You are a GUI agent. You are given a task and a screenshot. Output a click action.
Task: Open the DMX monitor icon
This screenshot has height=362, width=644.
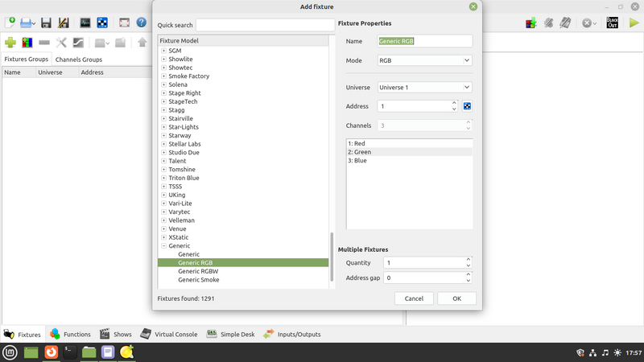[x=85, y=23]
